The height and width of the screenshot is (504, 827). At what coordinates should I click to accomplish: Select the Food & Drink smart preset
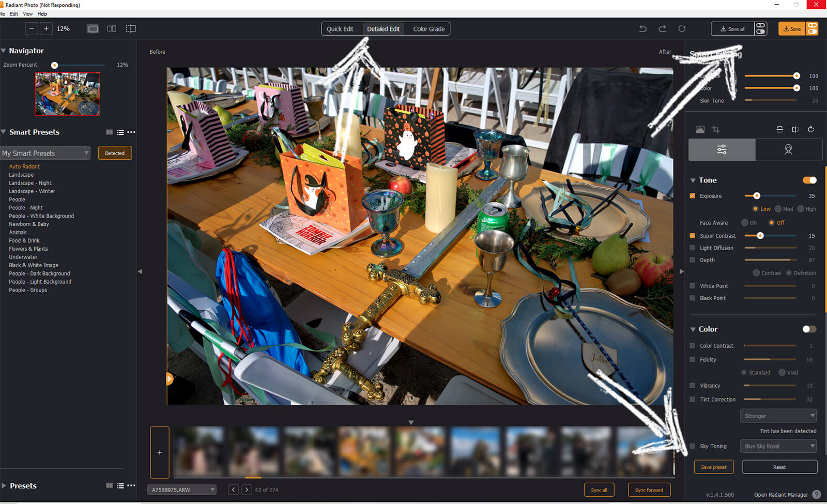tap(24, 241)
